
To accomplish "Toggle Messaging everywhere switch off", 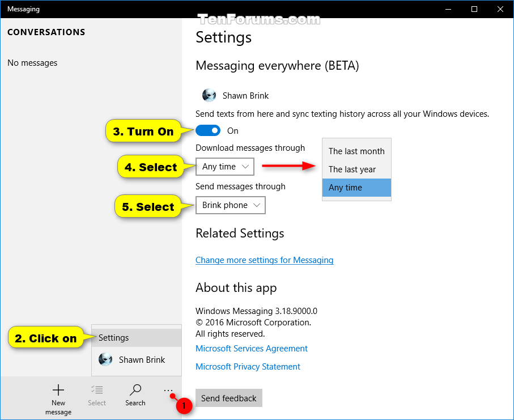I will [208, 131].
